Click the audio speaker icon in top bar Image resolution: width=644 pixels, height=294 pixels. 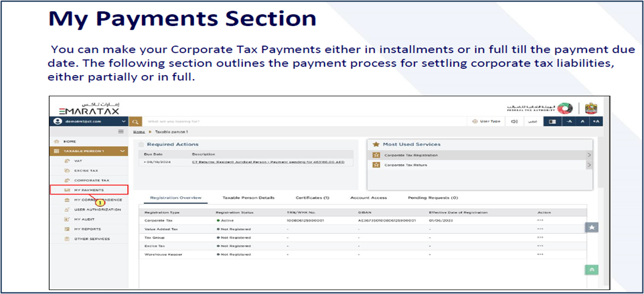[x=514, y=121]
